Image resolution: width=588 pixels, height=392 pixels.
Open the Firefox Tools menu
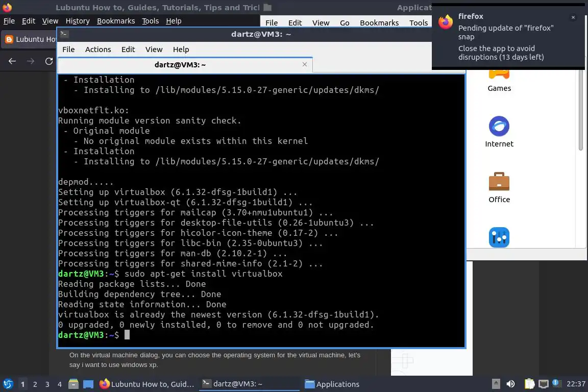151,21
